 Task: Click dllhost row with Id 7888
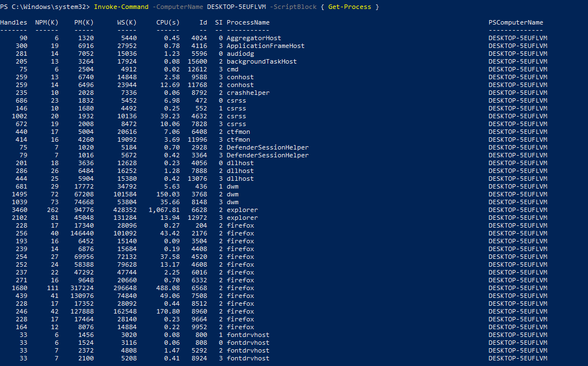click(274, 171)
